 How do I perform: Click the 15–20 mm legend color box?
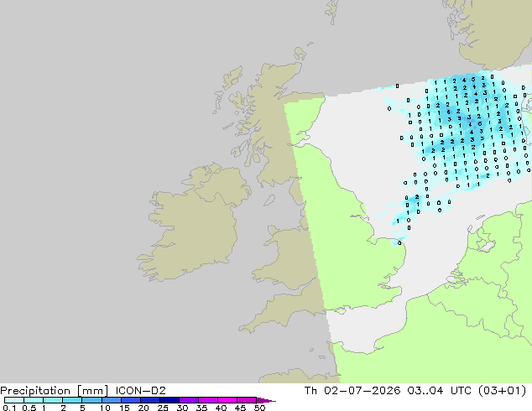pos(130,400)
